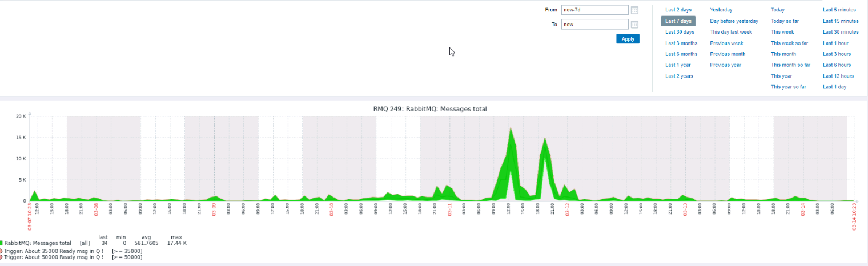The width and height of the screenshot is (868, 266).
Task: Click the 35000 Ready msg trigger legend marker
Action: click(x=1, y=251)
